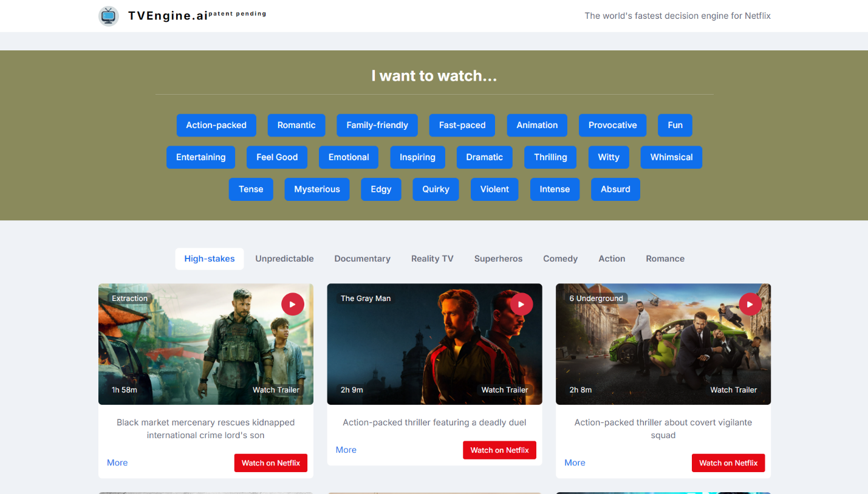Screen dimensions: 868x494
Task: Click the deadly duel description text
Action: pos(434,422)
